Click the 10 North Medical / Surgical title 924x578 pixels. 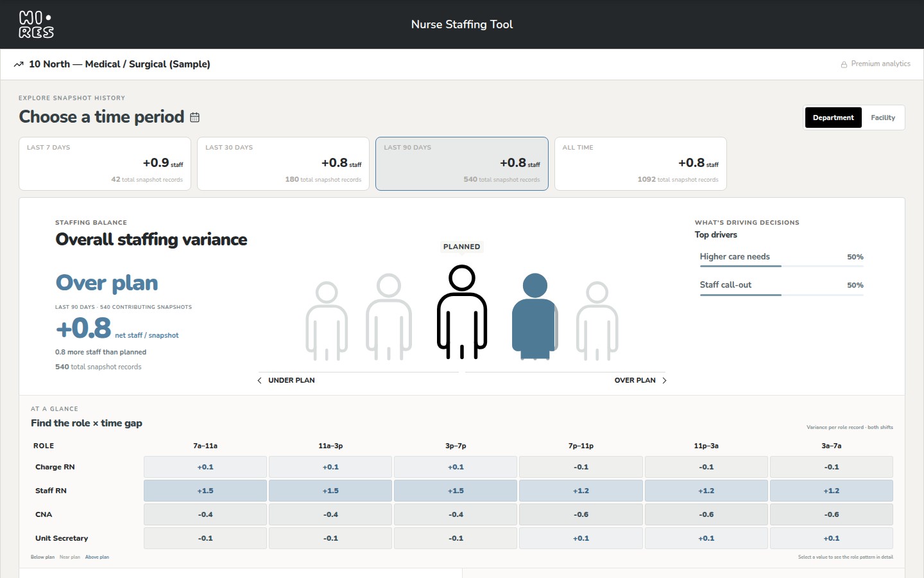pyautogui.click(x=119, y=64)
